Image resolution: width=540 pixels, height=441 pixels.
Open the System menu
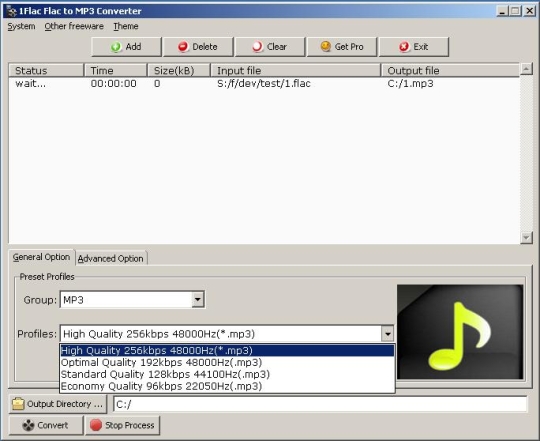point(21,27)
